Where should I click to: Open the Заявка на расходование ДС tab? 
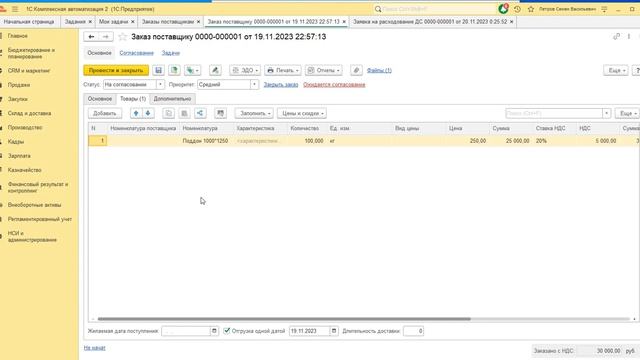click(x=430, y=22)
